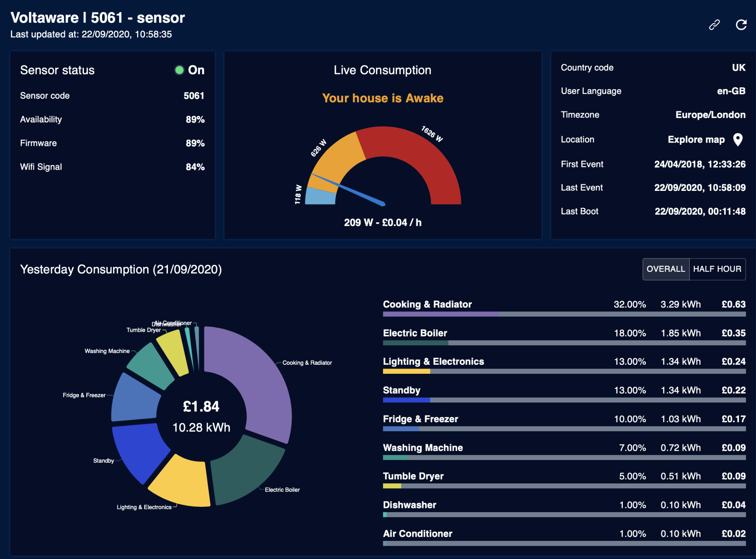Click the Tumble Dryer progress bar
Screen dimensions: 756x559
[x=564, y=486]
